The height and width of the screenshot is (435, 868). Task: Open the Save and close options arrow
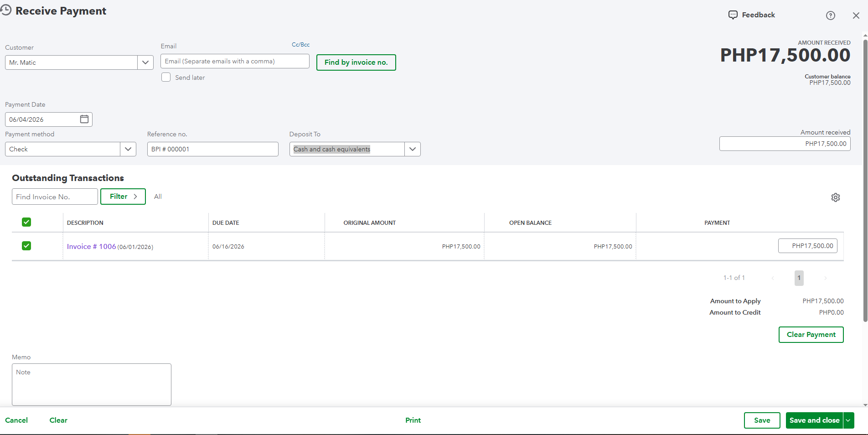(848, 420)
